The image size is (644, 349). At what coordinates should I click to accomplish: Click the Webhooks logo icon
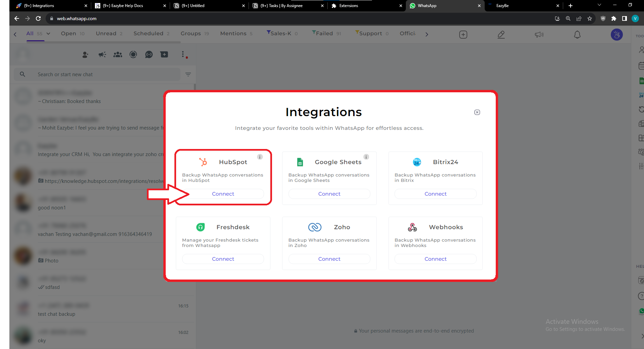coord(412,227)
